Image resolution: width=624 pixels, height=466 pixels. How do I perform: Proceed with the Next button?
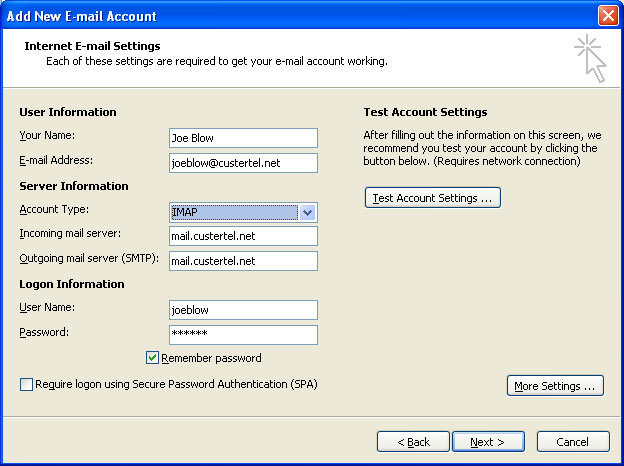pos(488,442)
